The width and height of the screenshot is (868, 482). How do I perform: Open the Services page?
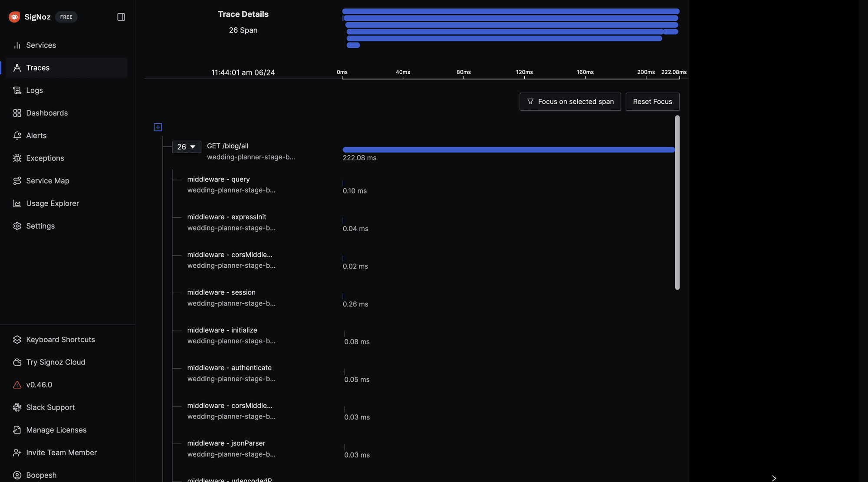pos(67,45)
